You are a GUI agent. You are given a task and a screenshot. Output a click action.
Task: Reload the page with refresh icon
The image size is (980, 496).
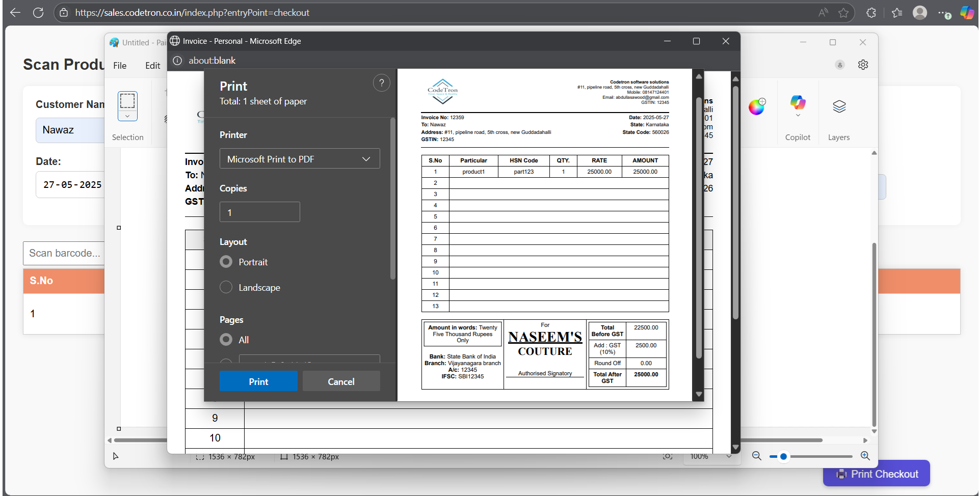(x=38, y=13)
